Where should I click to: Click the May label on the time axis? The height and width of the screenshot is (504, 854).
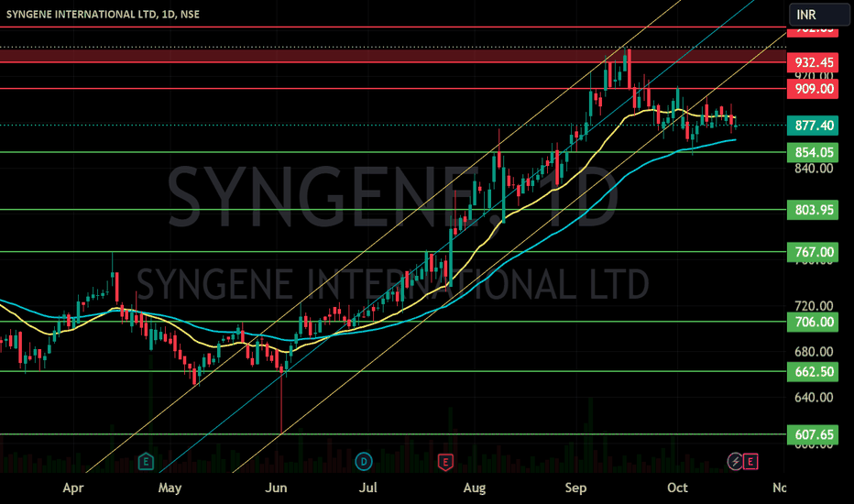pyautogui.click(x=170, y=488)
